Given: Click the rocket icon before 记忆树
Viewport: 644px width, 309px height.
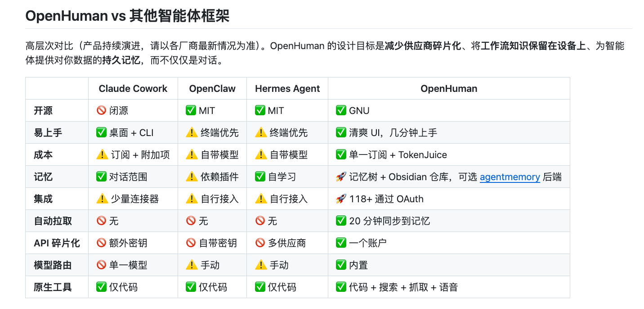Looking at the screenshot, I should (x=341, y=177).
